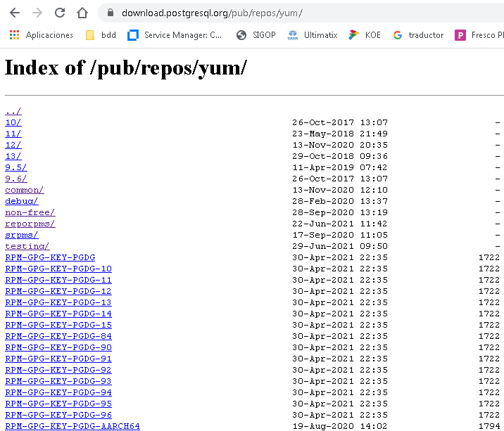Click the address bar URL field
Screen dimensions: 504x431
282,13
